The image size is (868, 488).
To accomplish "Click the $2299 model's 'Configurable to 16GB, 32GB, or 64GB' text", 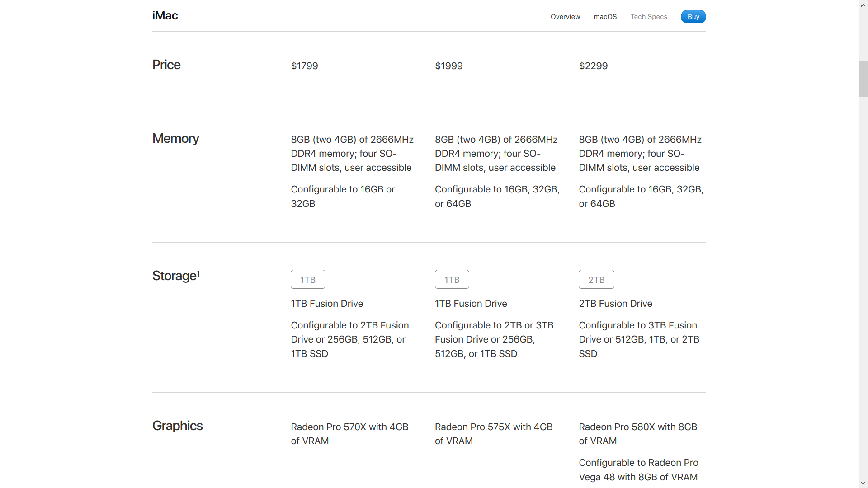I will tap(641, 197).
